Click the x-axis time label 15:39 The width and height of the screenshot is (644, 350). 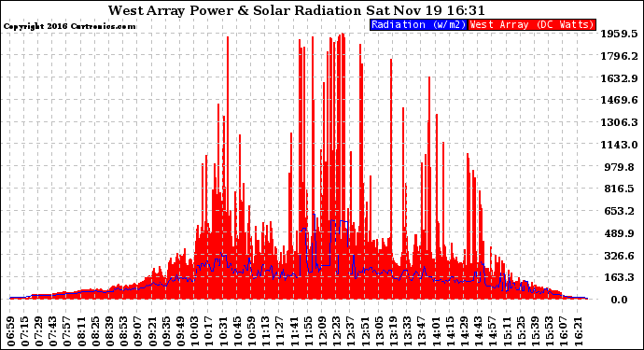coord(535,331)
